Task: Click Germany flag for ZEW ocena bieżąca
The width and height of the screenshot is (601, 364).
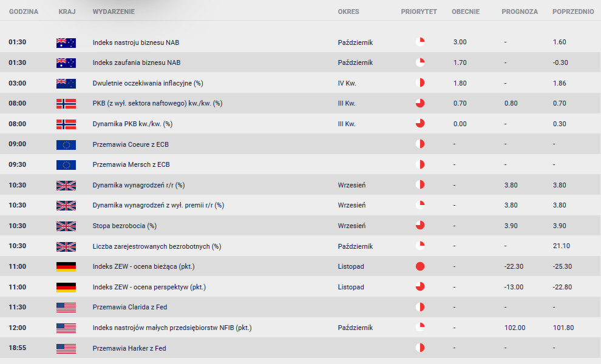Action: (x=66, y=267)
